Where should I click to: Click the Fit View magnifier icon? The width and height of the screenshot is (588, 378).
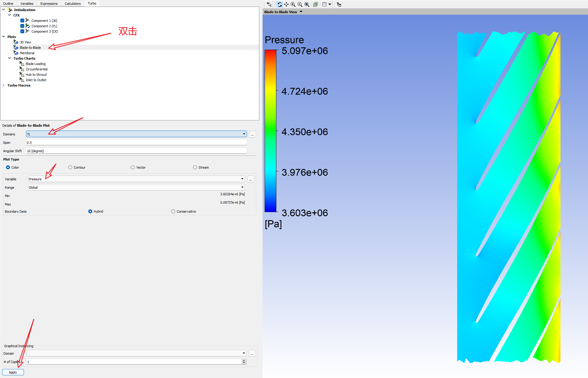(307, 4)
